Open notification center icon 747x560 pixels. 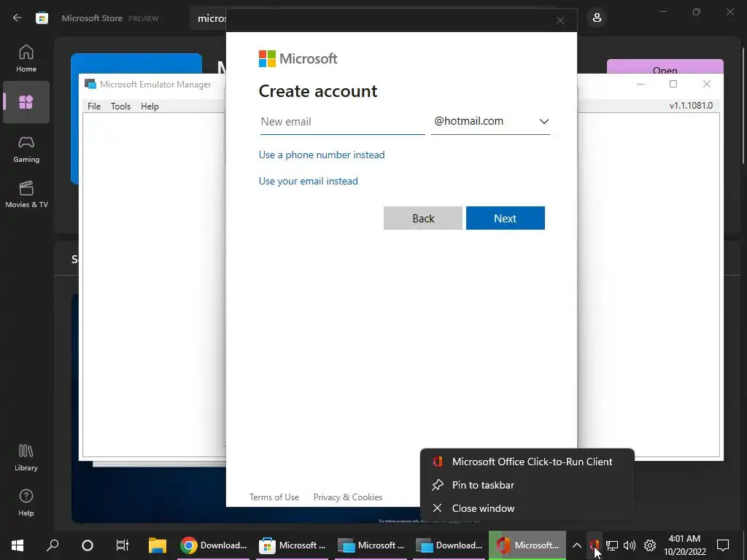tap(723, 545)
